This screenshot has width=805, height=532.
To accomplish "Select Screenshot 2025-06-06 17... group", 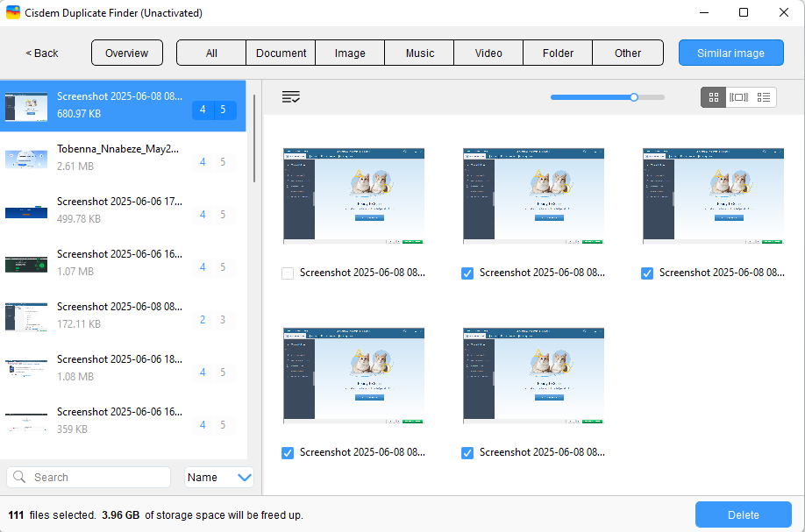I will [x=124, y=209].
